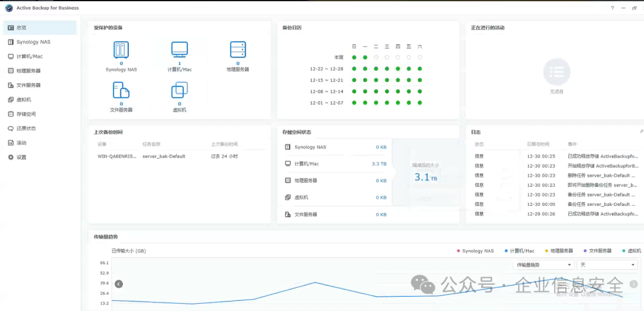
Task: Open the 总览 overview sidebar item
Action: pos(39,27)
